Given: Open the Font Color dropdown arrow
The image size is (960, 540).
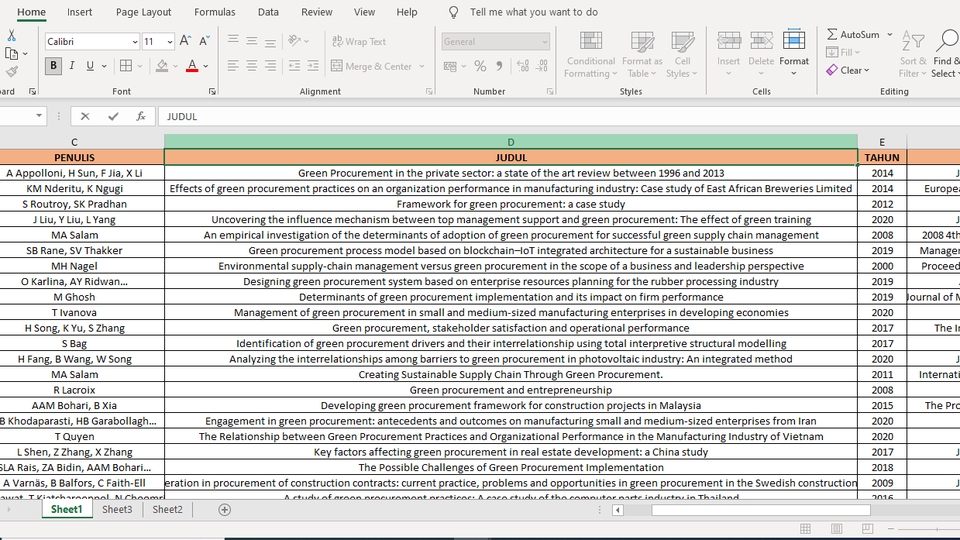Looking at the screenshot, I should 206,66.
